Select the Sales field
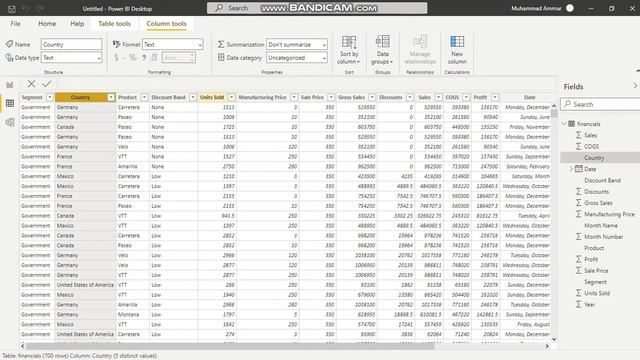The image size is (640, 360). coord(591,135)
